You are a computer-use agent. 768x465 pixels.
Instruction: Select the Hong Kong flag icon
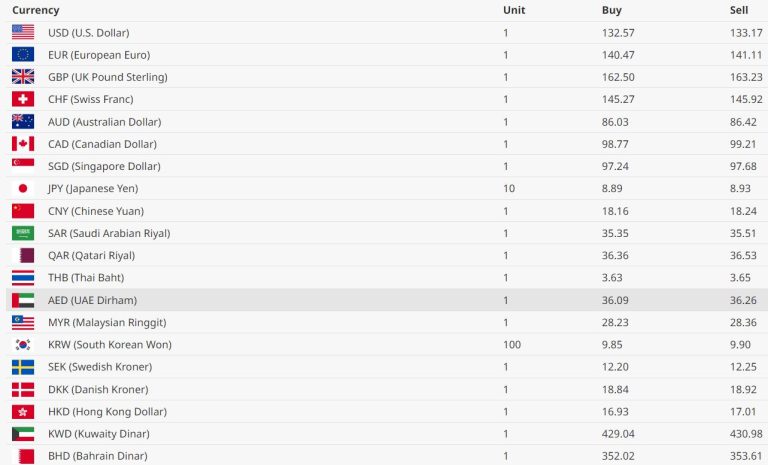click(x=23, y=411)
